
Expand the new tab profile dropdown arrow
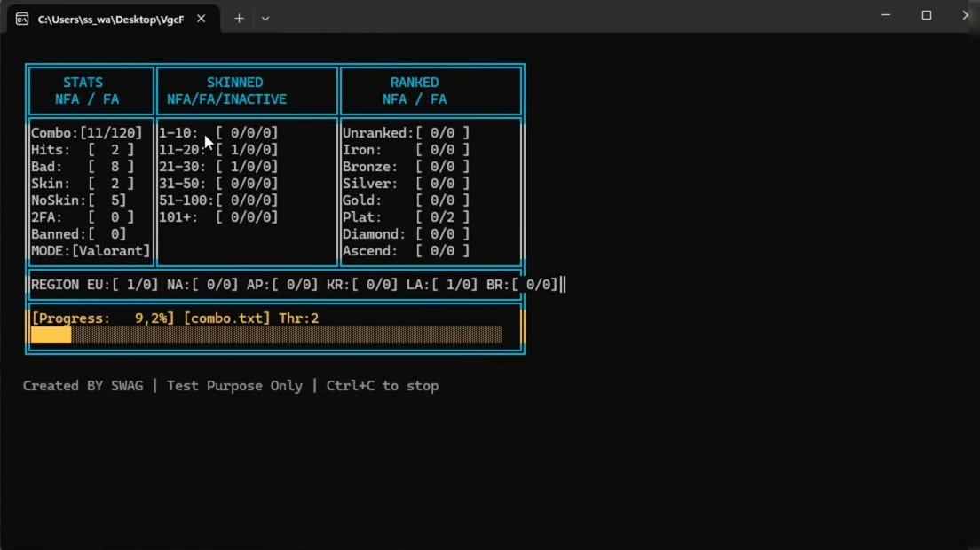click(265, 19)
